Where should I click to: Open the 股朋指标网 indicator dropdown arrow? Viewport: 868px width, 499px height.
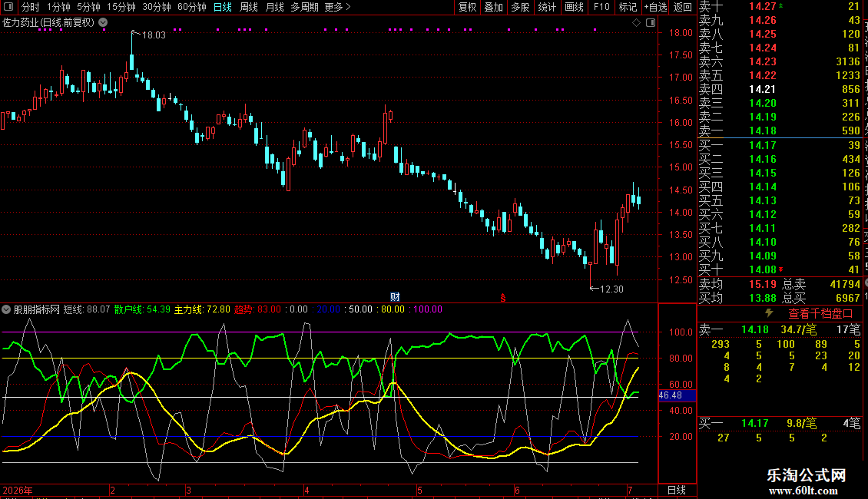tap(6, 310)
